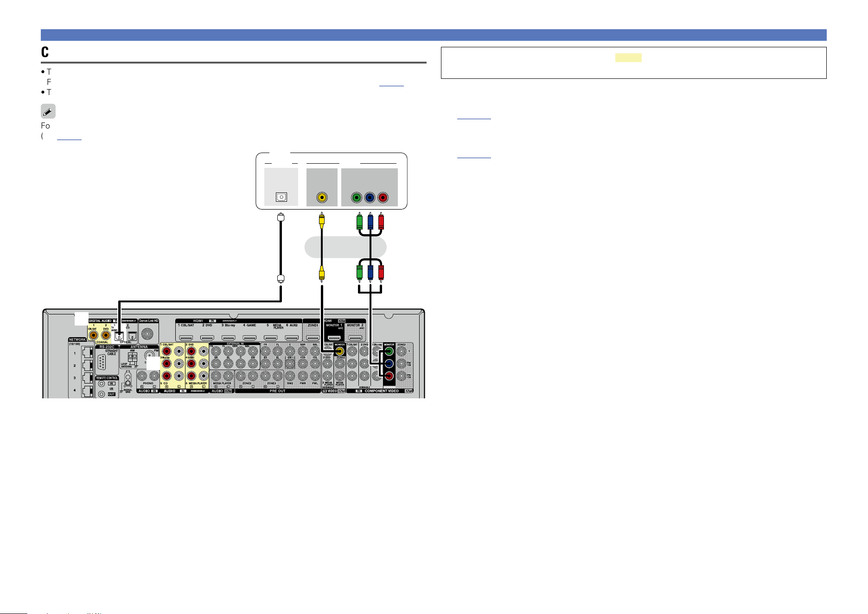Open the first blue underlined link in the right column
This screenshot has width=868, height=614.
474,119
